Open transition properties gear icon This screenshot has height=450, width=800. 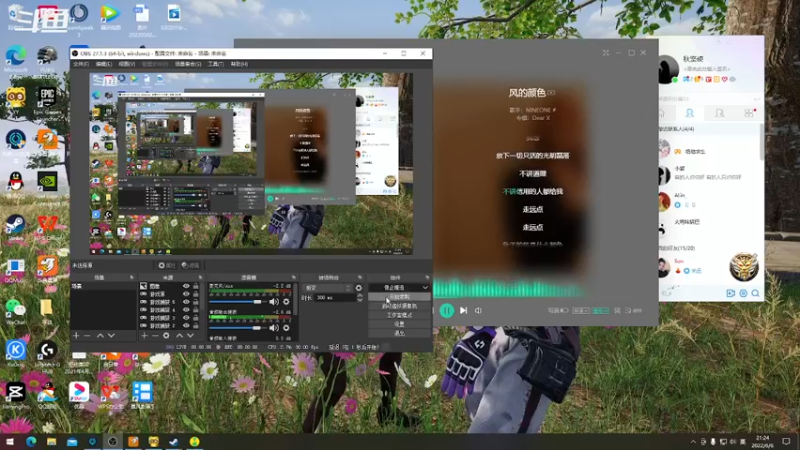[x=359, y=288]
